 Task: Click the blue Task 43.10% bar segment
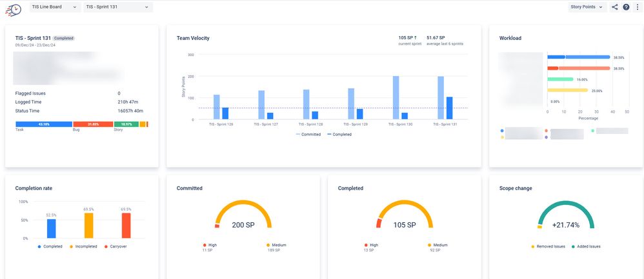tap(44, 124)
